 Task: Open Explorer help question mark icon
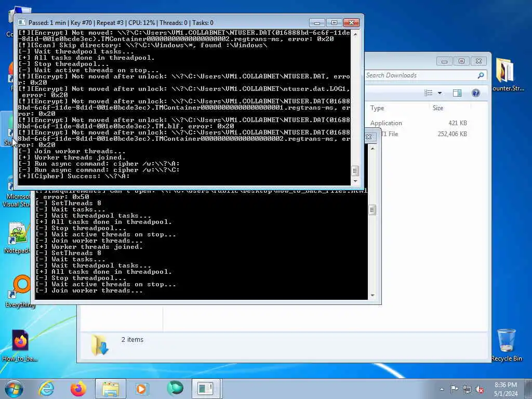(x=476, y=93)
